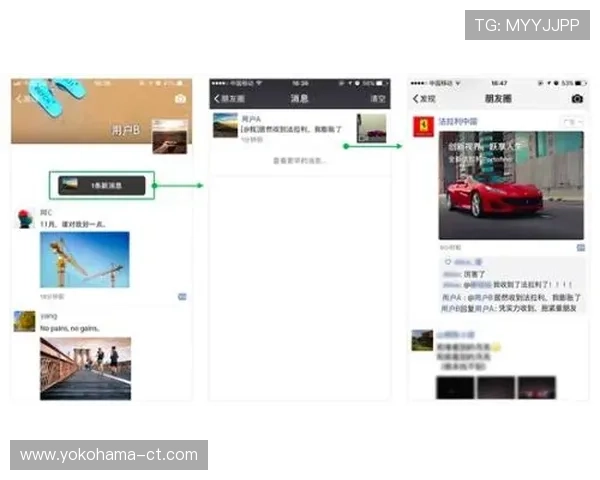Open the 法拉利中国 account name link
Viewport: 600px width, 480px height.
(x=458, y=122)
